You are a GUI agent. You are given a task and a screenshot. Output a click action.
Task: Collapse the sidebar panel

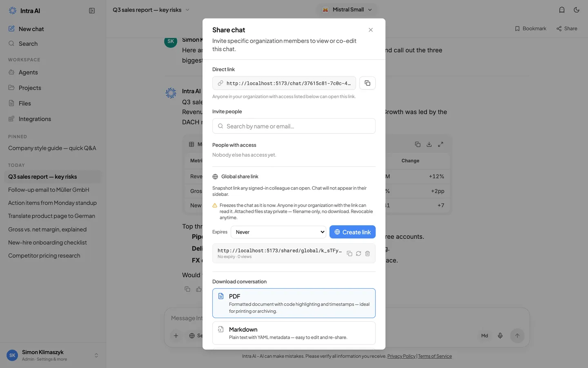click(x=92, y=11)
